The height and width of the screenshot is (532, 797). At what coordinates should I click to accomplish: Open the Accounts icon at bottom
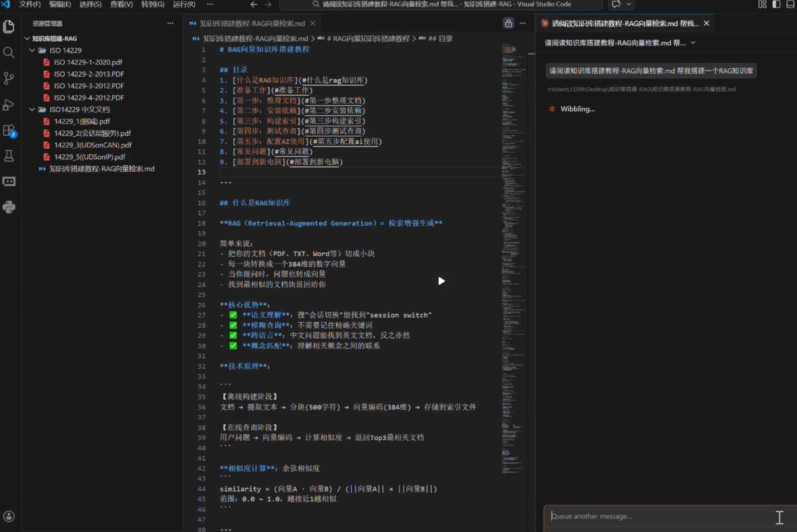8,516
